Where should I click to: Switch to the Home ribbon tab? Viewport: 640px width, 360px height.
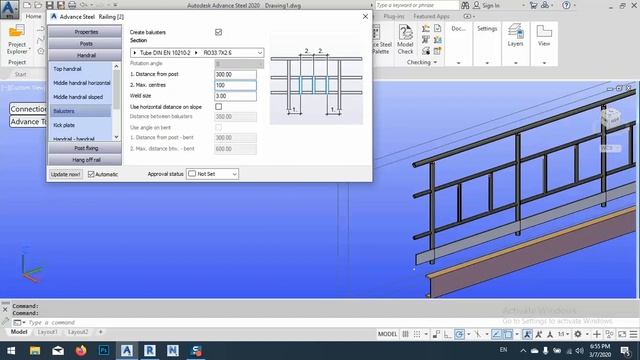point(33,16)
